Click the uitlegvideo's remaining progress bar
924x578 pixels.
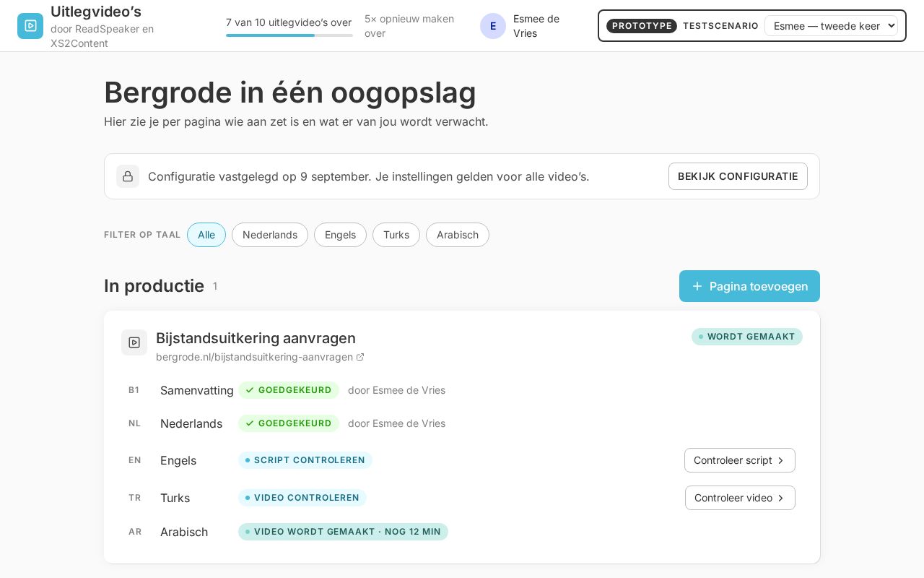pos(289,35)
